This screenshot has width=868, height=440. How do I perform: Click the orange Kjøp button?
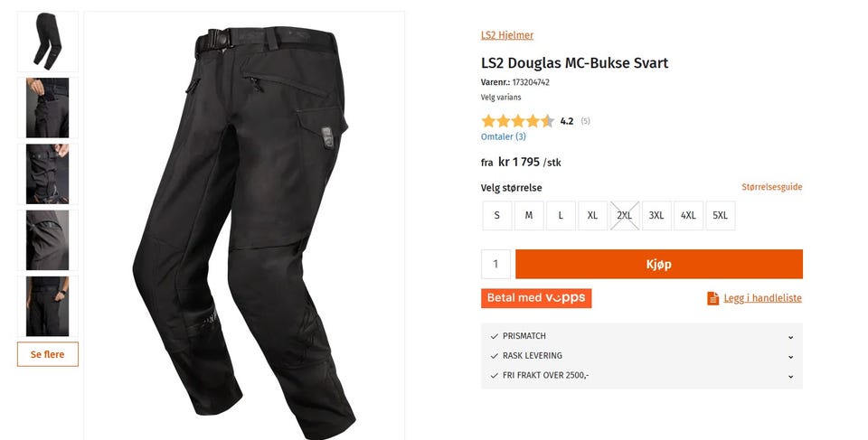[659, 264]
